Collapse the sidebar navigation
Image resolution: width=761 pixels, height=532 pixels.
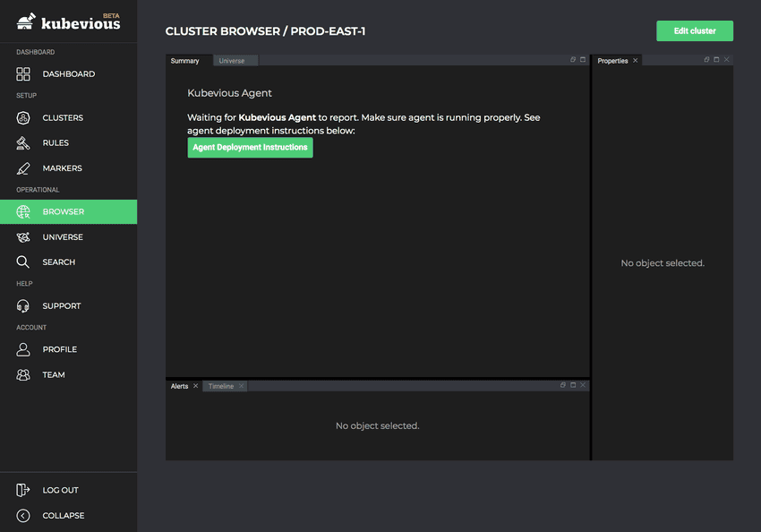pos(63,516)
